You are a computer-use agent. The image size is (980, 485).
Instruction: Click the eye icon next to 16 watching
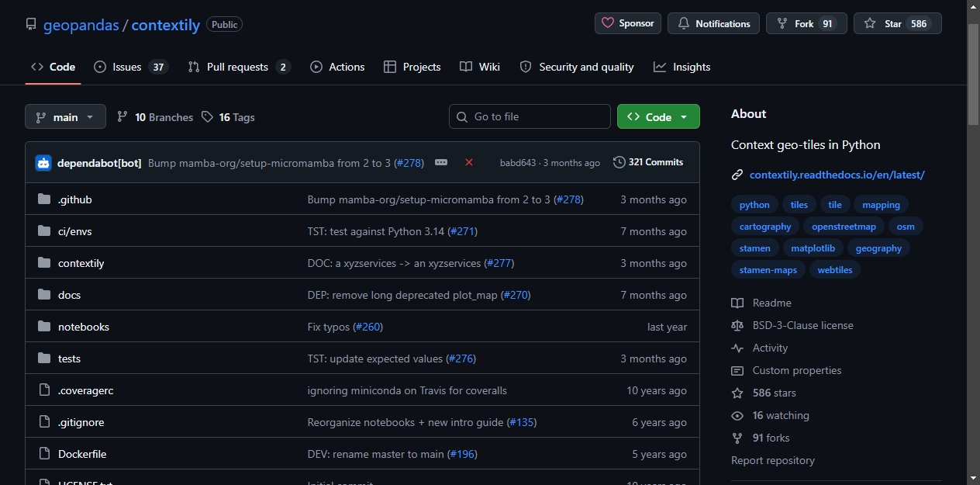(737, 415)
